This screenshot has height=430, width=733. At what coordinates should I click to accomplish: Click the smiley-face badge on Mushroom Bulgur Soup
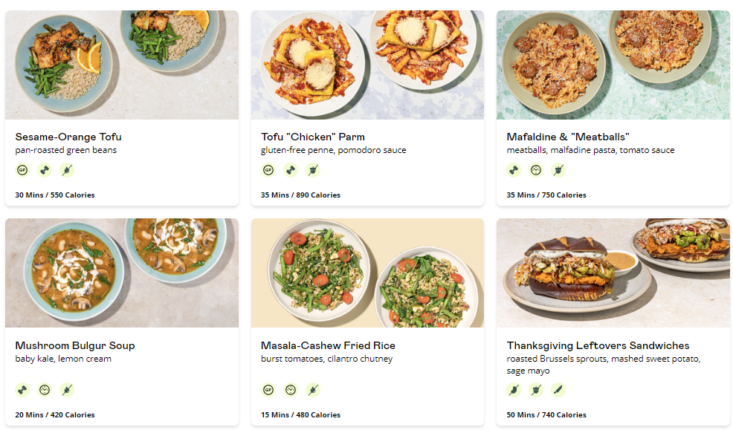(44, 389)
